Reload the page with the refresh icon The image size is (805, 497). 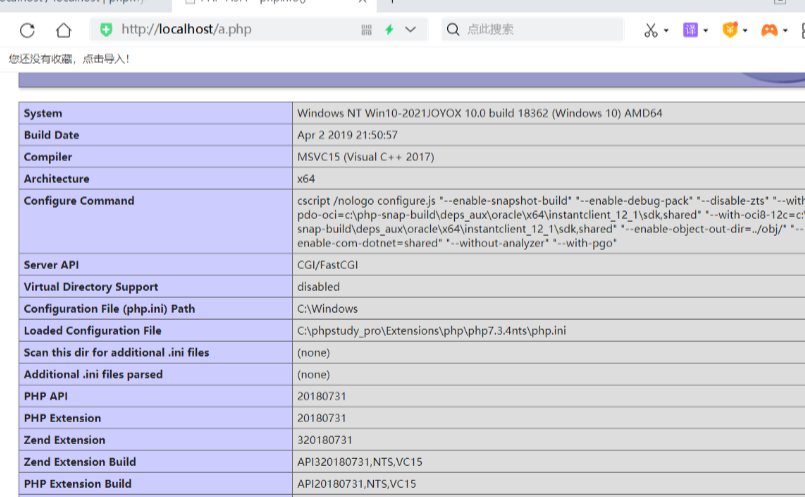pyautogui.click(x=27, y=30)
